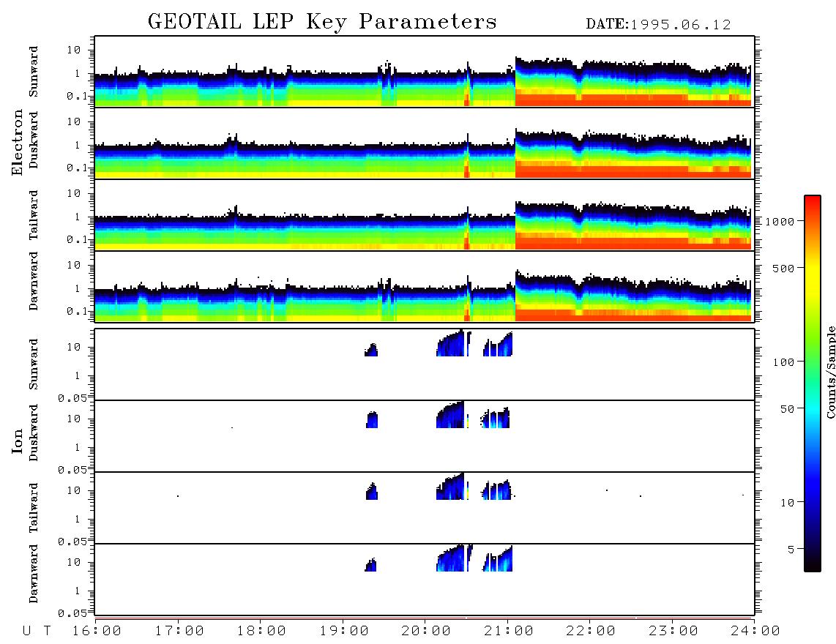Click the 21:00 time tick label
836x644 pixels.
click(x=510, y=632)
